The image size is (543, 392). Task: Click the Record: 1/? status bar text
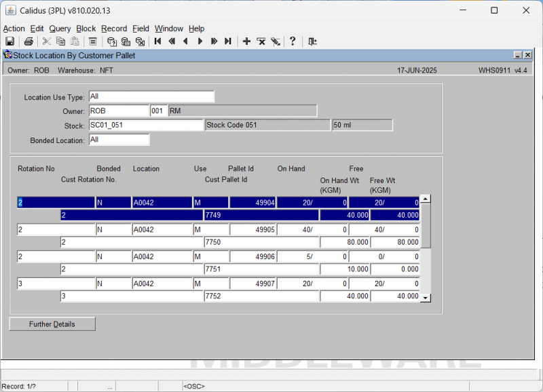[x=19, y=386]
